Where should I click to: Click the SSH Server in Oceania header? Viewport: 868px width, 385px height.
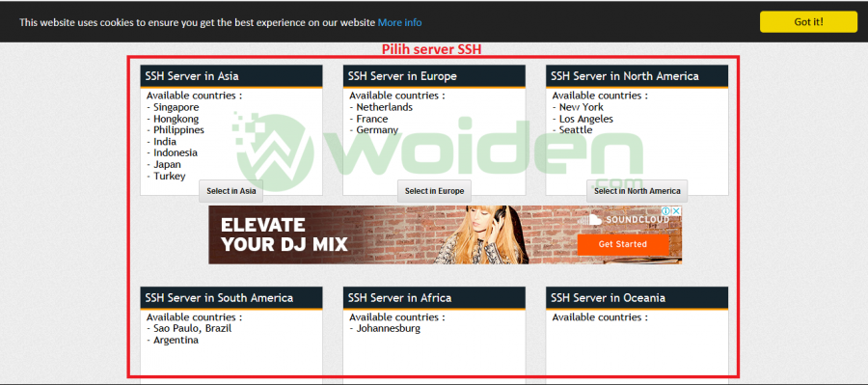pos(637,298)
